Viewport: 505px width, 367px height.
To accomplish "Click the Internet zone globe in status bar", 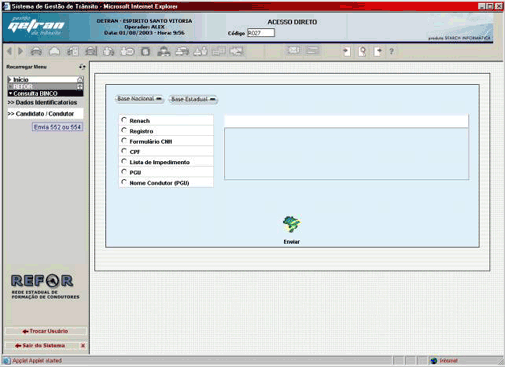I will [434, 361].
